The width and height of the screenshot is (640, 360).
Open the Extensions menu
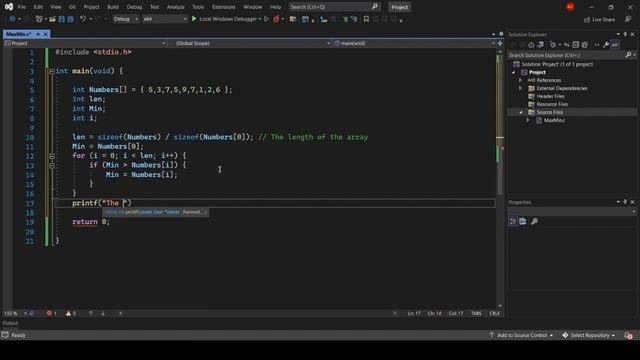point(223,7)
